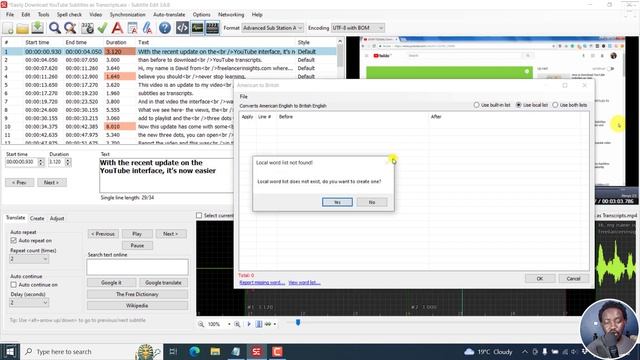Select the Use built-in list option
640x360 pixels.
(491, 105)
